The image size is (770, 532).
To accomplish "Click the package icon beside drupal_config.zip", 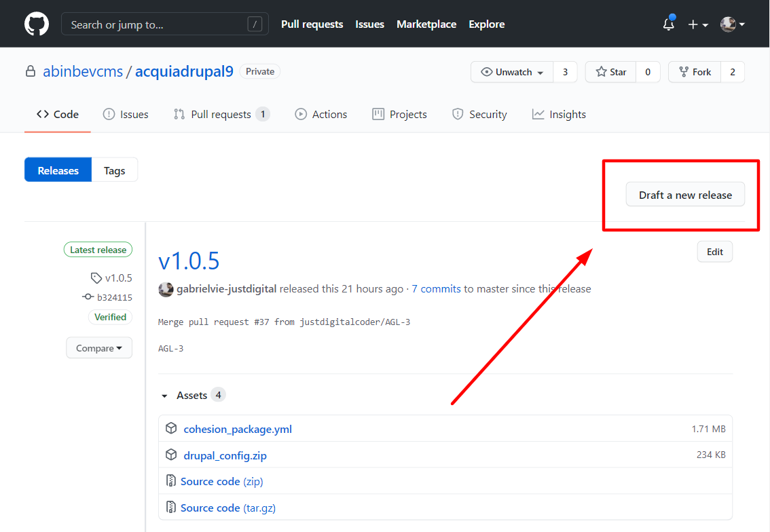I will (171, 455).
